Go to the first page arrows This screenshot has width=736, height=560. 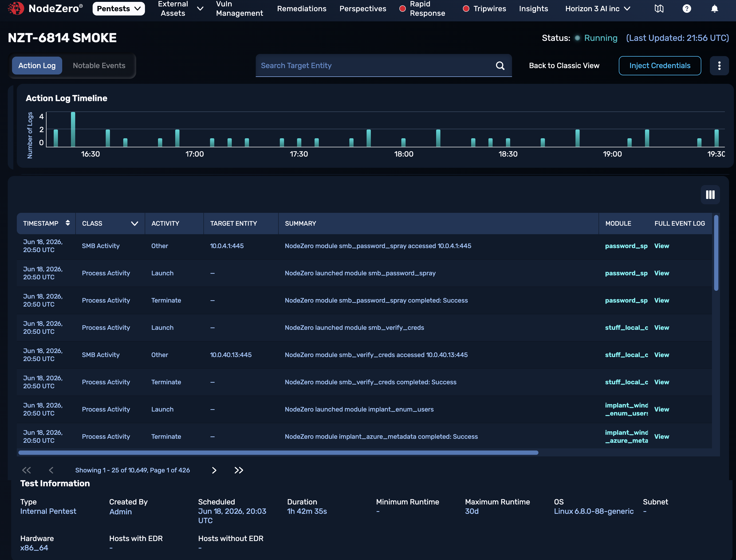(26, 470)
